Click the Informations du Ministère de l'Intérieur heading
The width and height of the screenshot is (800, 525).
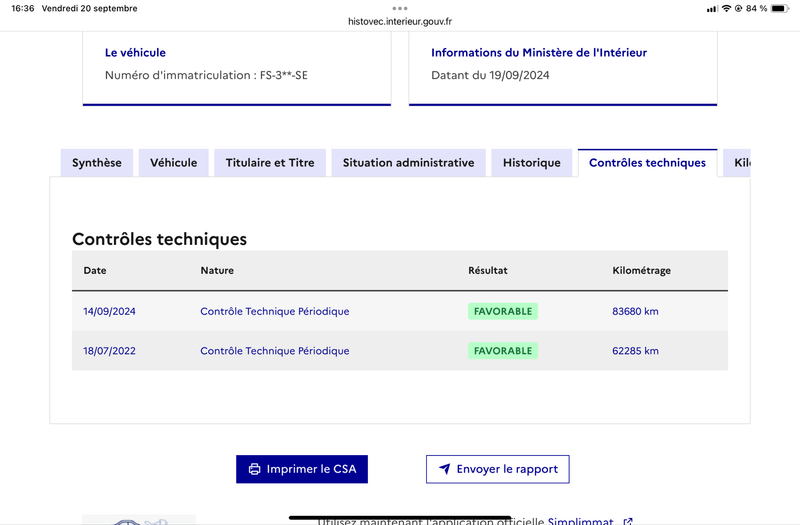(539, 53)
